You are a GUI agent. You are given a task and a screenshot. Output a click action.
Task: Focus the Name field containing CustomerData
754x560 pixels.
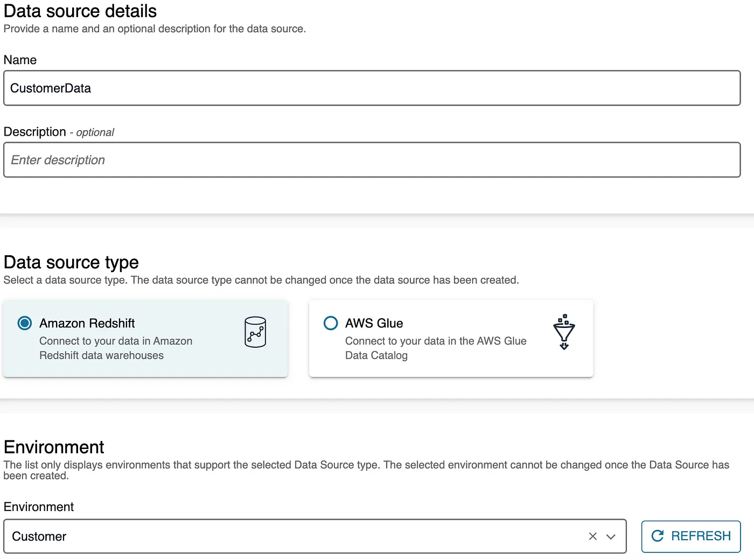pyautogui.click(x=372, y=88)
